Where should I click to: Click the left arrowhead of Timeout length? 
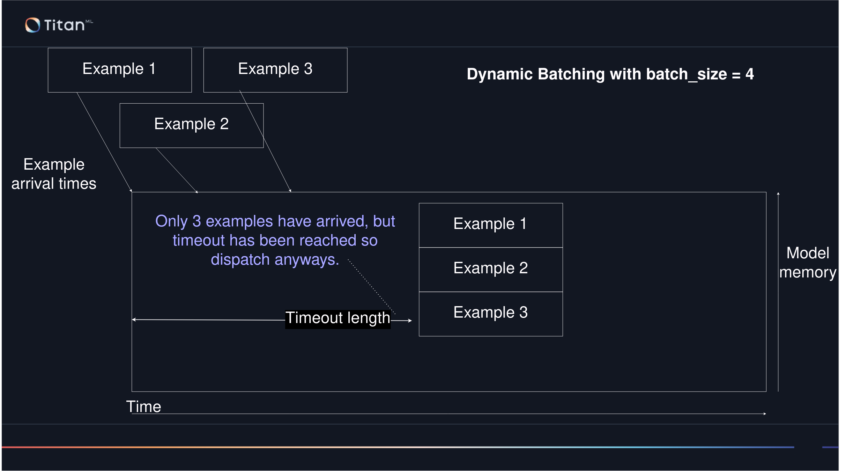tap(134, 320)
